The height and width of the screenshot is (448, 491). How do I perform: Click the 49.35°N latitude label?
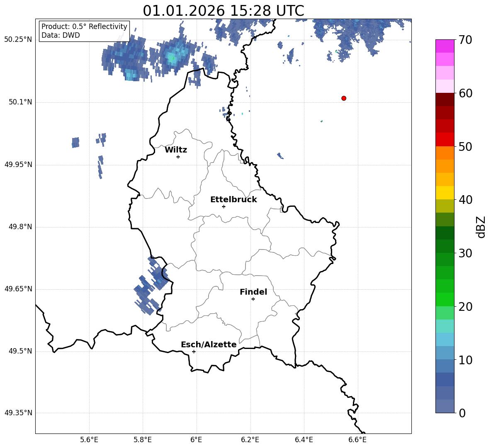[18, 413]
